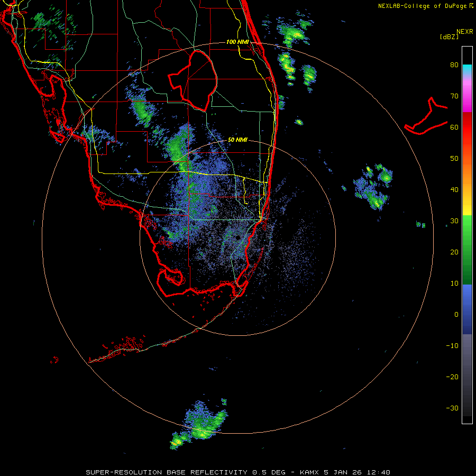The width and height of the screenshot is (476, 476).
Task: Click the -20 value on the dBZ scale
Action: (452, 377)
